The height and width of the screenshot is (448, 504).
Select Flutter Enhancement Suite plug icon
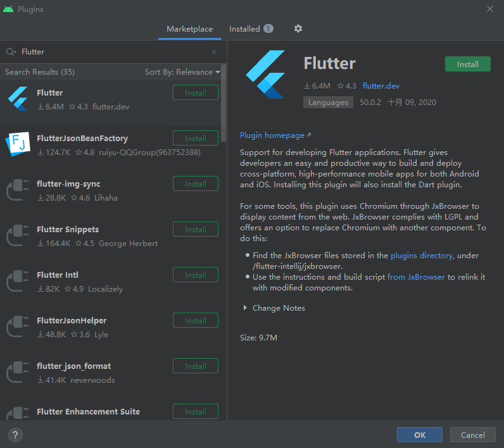tap(18, 413)
